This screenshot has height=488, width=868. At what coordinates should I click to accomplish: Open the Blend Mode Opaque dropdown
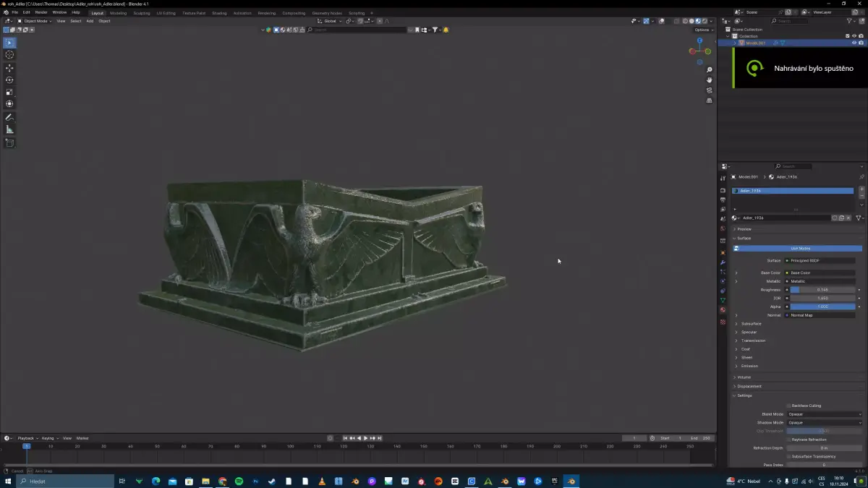824,414
